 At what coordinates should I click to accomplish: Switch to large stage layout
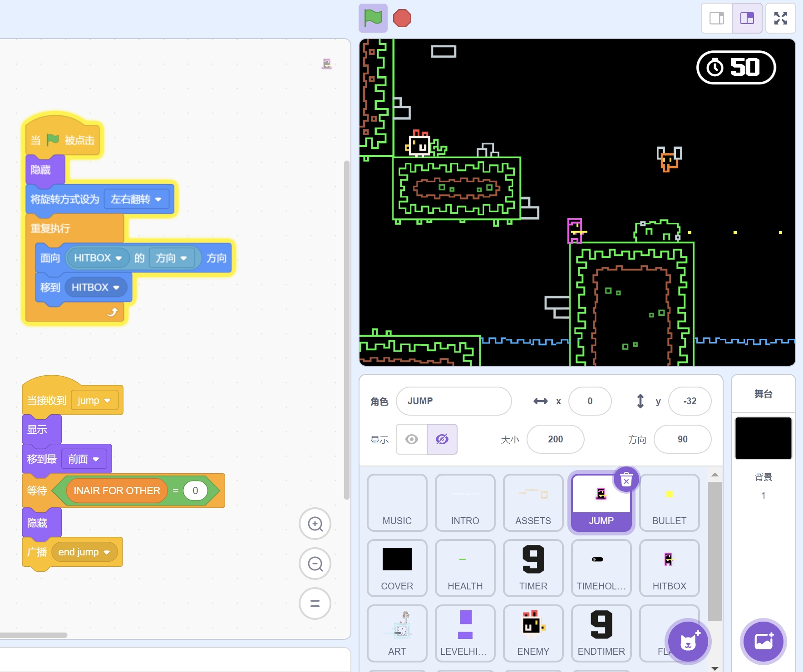[x=747, y=18]
